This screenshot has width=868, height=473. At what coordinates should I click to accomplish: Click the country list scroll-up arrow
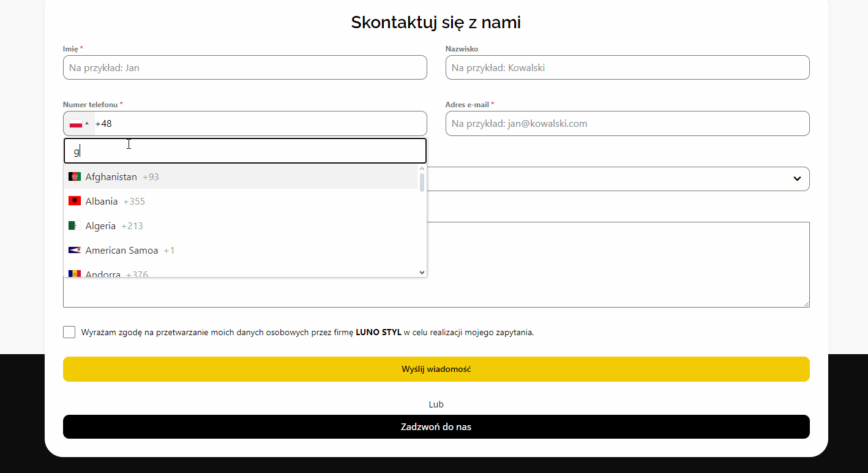tap(422, 168)
